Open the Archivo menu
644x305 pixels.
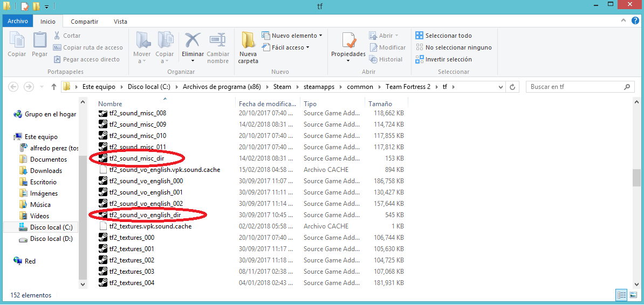pyautogui.click(x=18, y=22)
